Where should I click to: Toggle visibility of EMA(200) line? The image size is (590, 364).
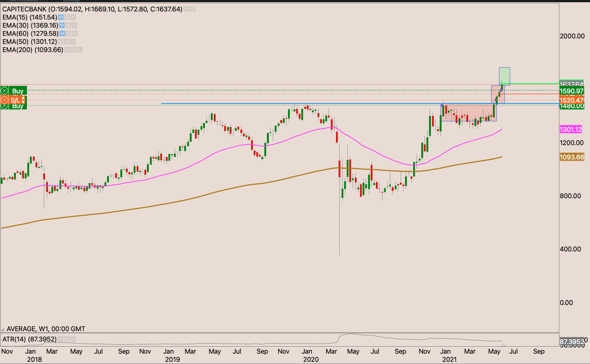point(67,50)
